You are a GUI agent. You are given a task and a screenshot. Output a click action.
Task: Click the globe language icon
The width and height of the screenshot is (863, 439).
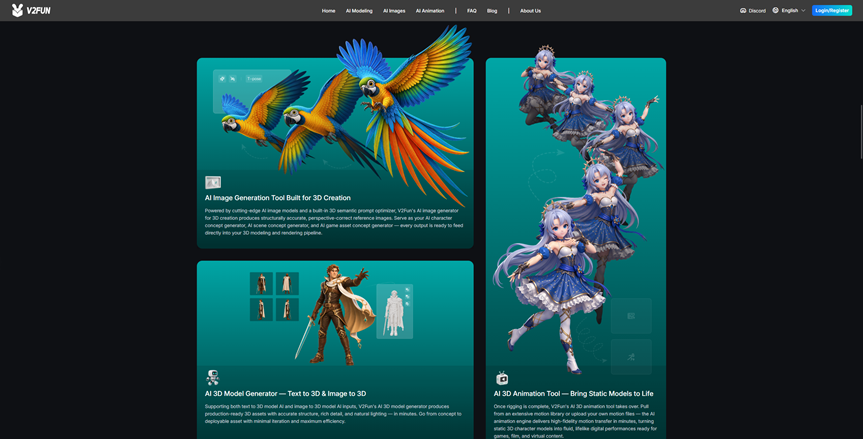pyautogui.click(x=775, y=10)
